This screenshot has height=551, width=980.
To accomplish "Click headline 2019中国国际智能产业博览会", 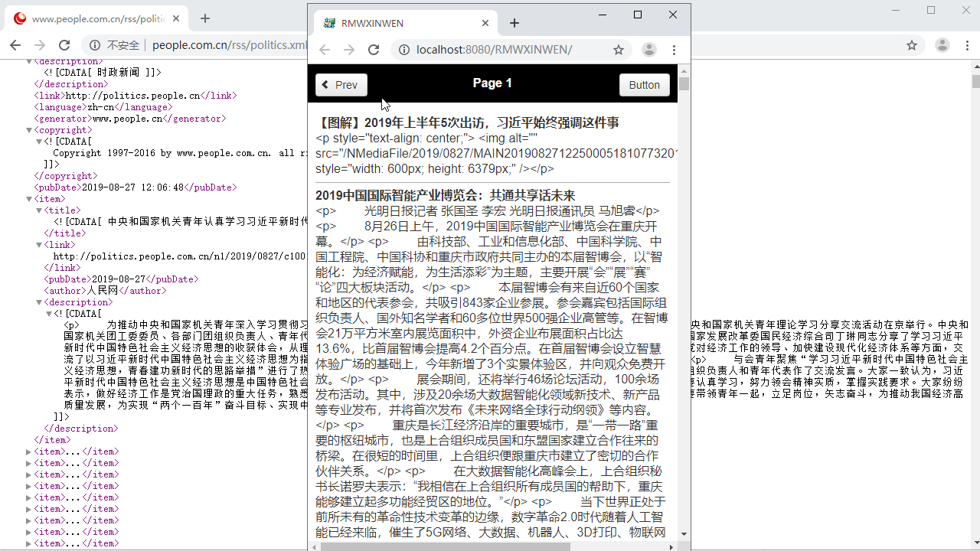I will pyautogui.click(x=445, y=196).
